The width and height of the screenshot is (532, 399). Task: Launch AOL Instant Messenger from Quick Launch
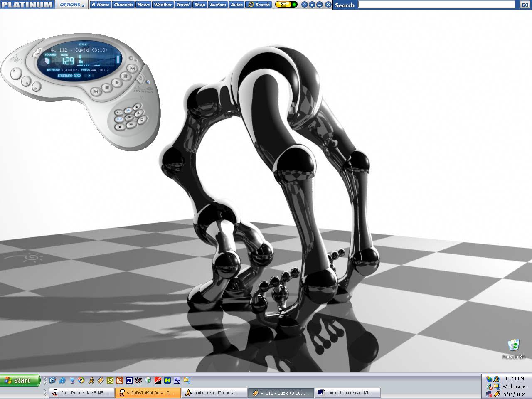coord(91,380)
